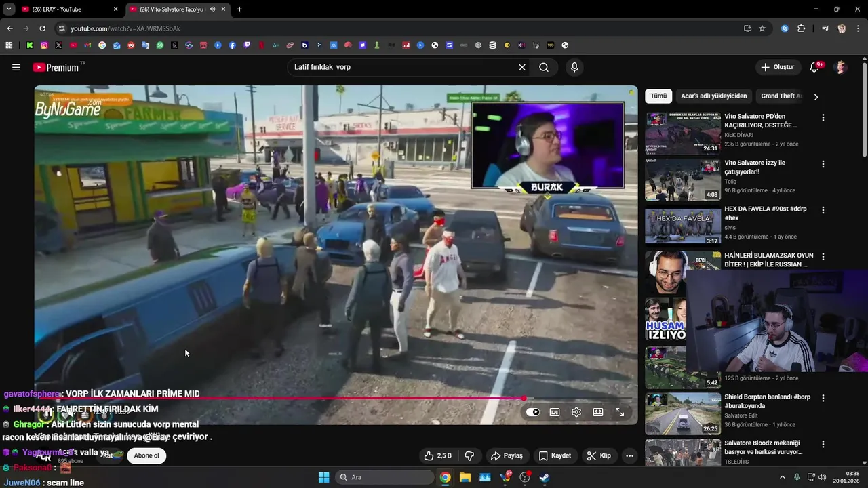Screen dimensions: 868x488
Task: Dislike the video with thumbs down
Action: point(469,455)
